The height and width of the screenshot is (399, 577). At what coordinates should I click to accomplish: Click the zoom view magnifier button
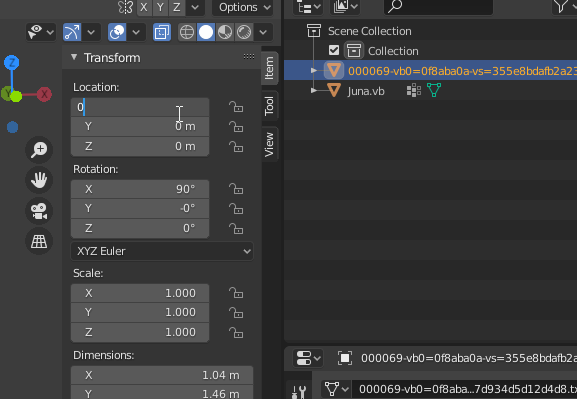39,149
